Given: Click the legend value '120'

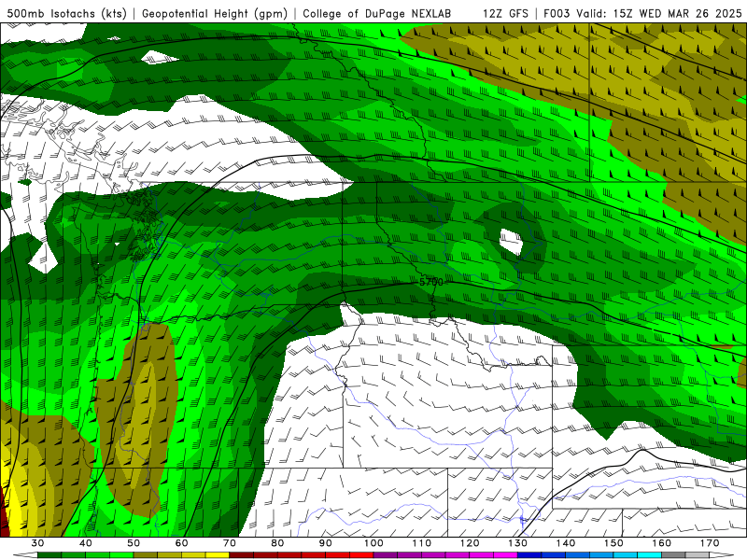Looking at the screenshot, I should pyautogui.click(x=470, y=543).
